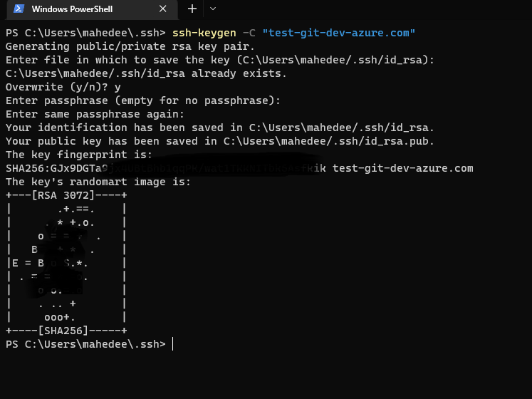
Task: Click the 'Enter passphrase (empty for no passphrase)' line
Action: pos(143,101)
